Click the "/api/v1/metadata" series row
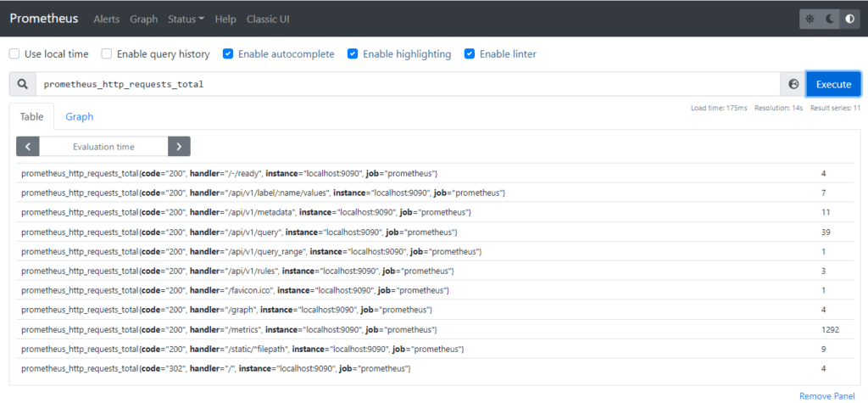 coord(435,212)
